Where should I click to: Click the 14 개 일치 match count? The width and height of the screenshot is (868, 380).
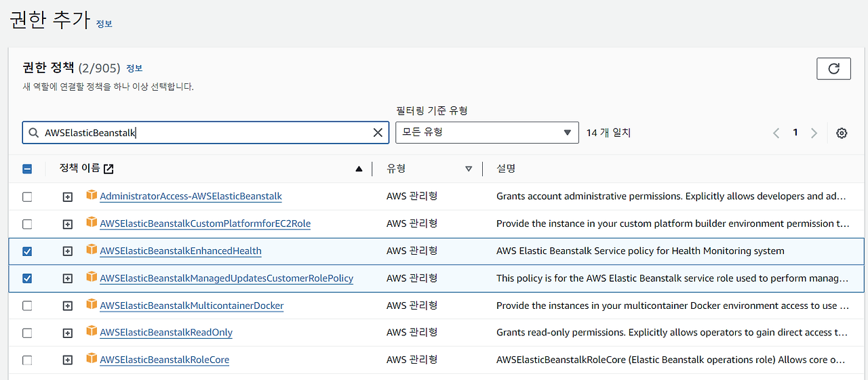pos(608,133)
